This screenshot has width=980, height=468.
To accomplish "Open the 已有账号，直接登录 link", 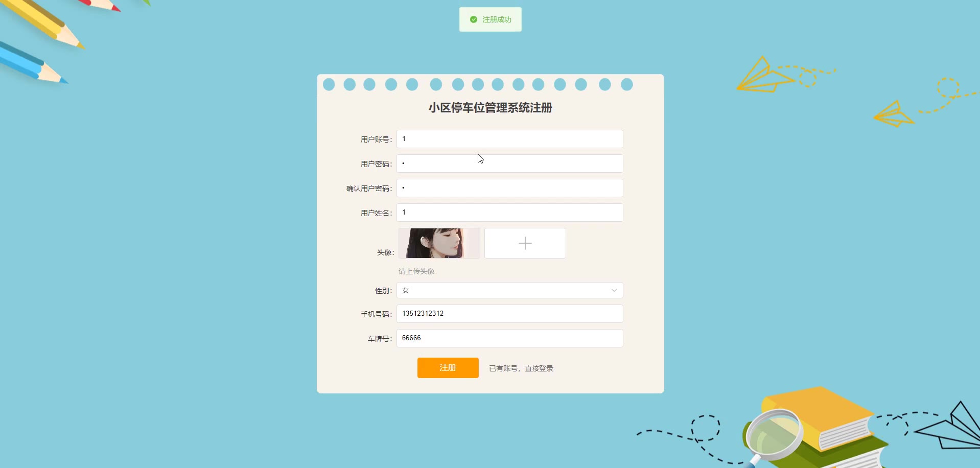I will point(521,368).
